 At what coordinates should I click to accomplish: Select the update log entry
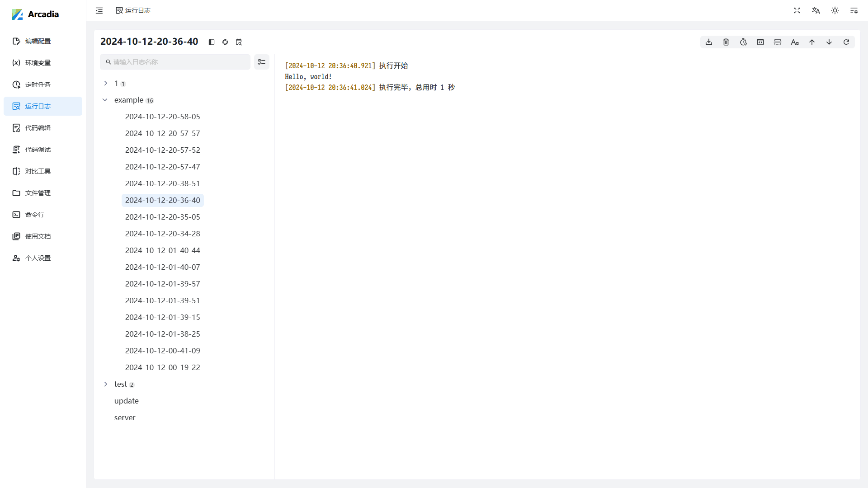pos(127,401)
